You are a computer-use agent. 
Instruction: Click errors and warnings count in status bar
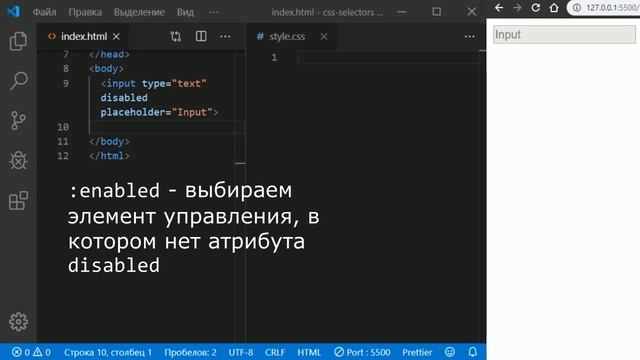31,352
